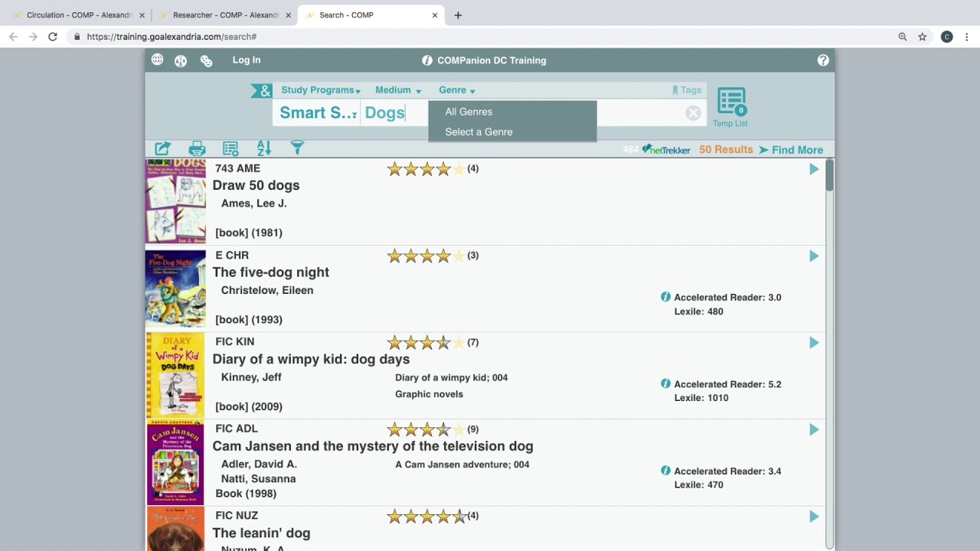Expand details arrow for Cam Jansen
This screenshot has height=551, width=980.
[814, 429]
